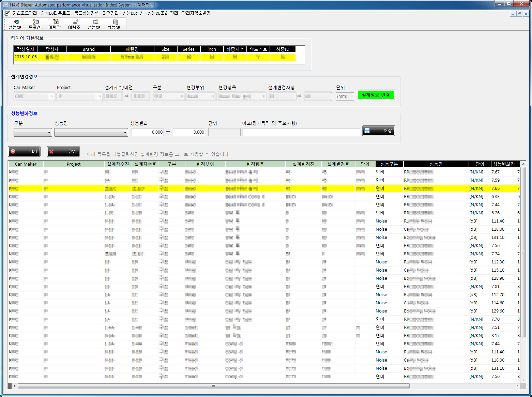This screenshot has width=532, height=397.
Task: Click the 패턴명 column header
Action: [x=132, y=49]
